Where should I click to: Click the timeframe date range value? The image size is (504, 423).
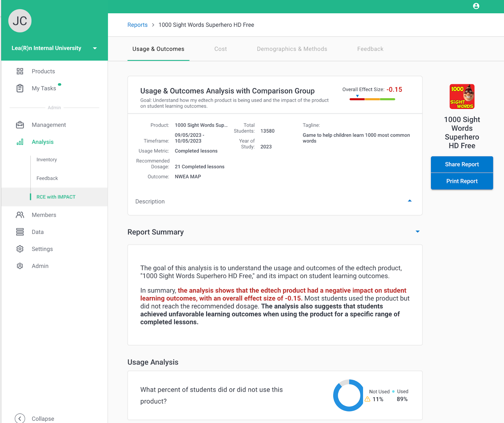[x=190, y=138]
